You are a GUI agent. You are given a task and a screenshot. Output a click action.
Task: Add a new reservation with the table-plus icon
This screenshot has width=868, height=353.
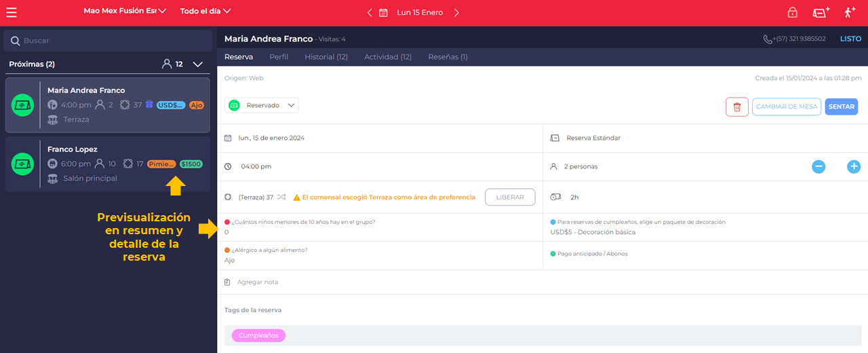pyautogui.click(x=821, y=12)
